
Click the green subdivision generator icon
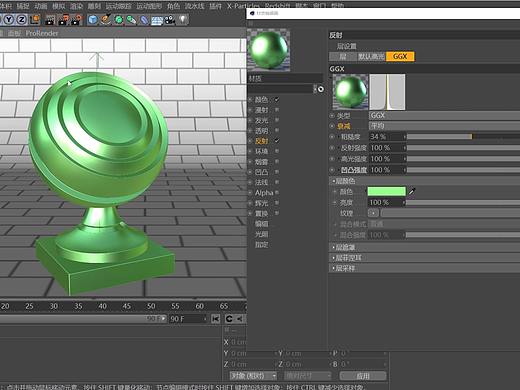pos(119,20)
